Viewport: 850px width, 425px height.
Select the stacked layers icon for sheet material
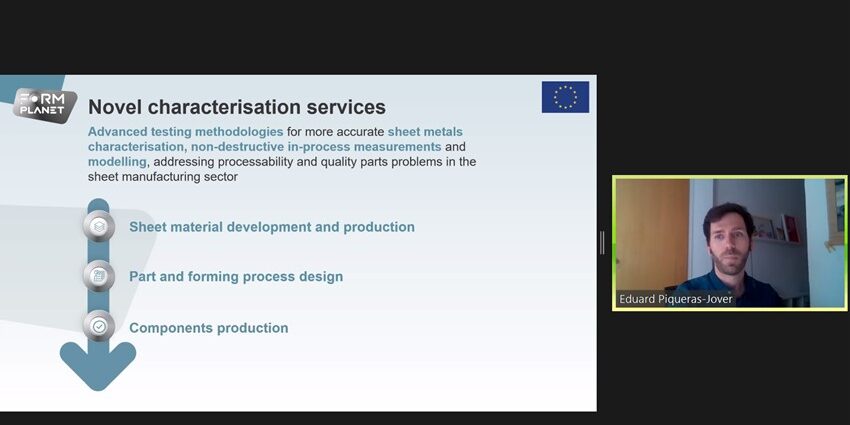coord(98,227)
